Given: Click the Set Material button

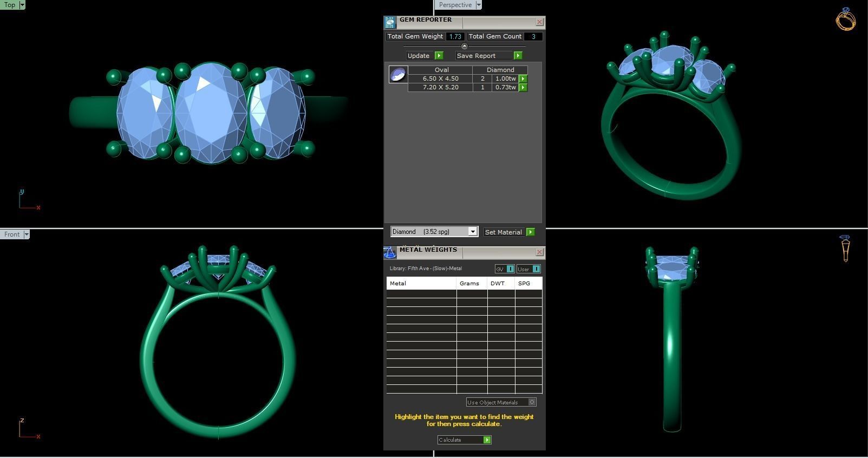Looking at the screenshot, I should 510,232.
